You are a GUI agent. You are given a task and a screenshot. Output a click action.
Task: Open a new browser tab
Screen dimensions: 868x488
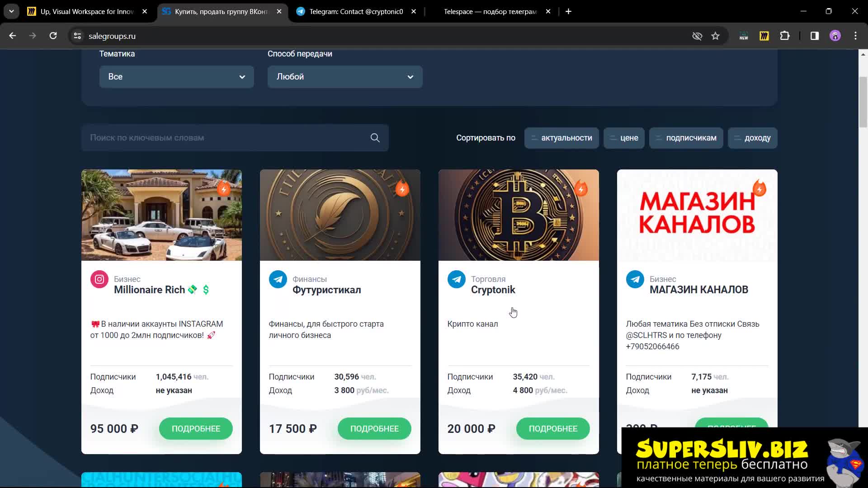pos(568,11)
